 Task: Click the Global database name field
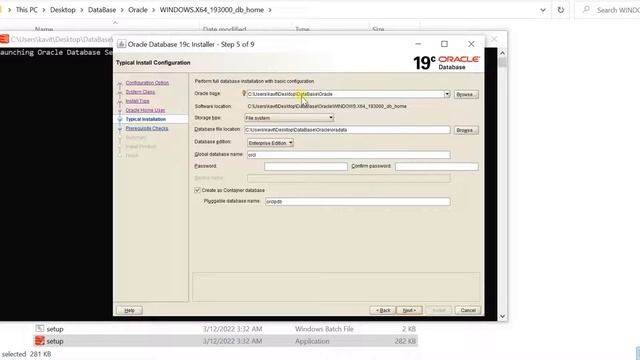coord(349,155)
